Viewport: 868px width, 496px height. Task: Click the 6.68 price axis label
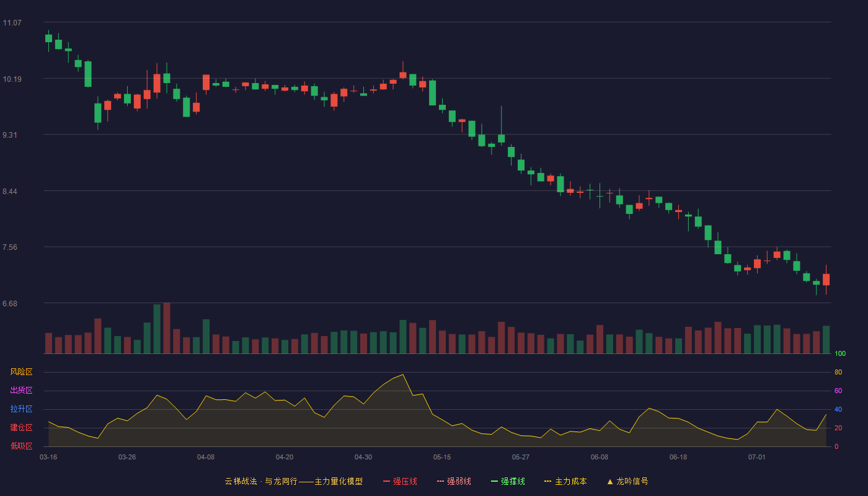pos(10,304)
